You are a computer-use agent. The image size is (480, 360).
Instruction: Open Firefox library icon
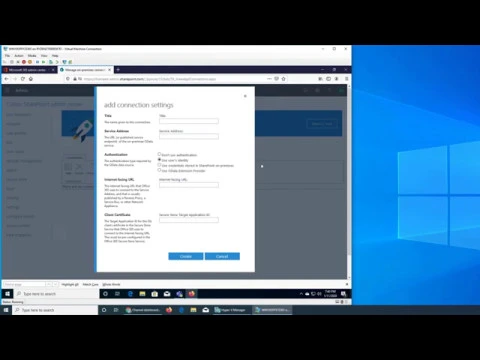pyautogui.click(x=320, y=79)
